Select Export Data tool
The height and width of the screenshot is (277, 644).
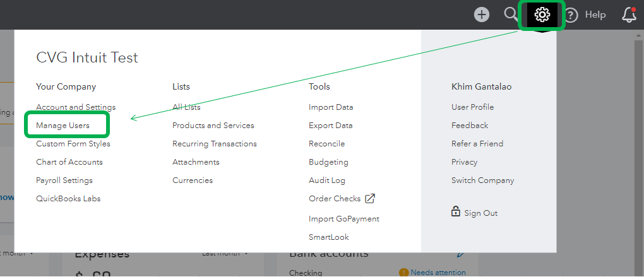[331, 126]
